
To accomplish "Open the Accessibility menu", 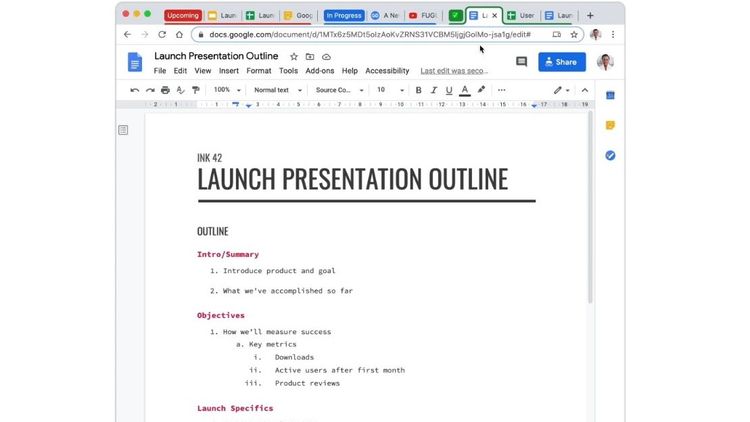I will (x=387, y=71).
